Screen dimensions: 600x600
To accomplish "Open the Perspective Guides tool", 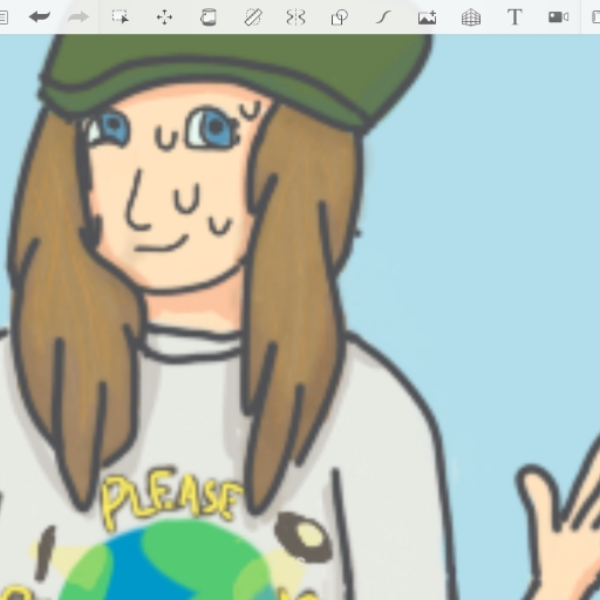I will [x=471, y=18].
